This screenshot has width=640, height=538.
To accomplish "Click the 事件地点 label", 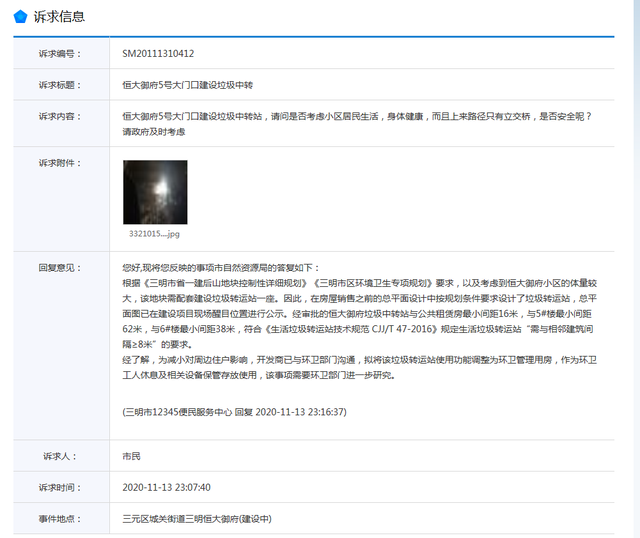I will pos(60,519).
